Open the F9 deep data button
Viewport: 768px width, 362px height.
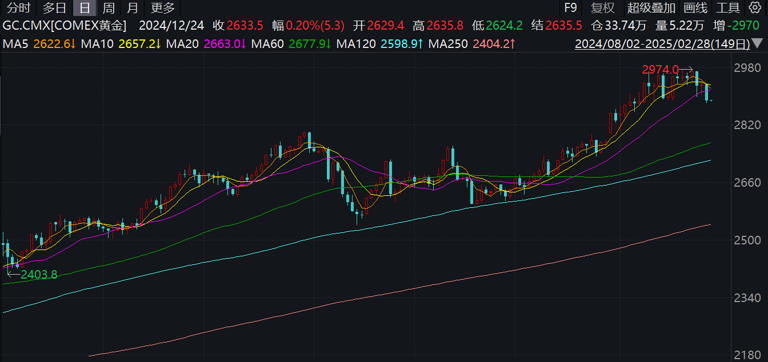pos(571,8)
